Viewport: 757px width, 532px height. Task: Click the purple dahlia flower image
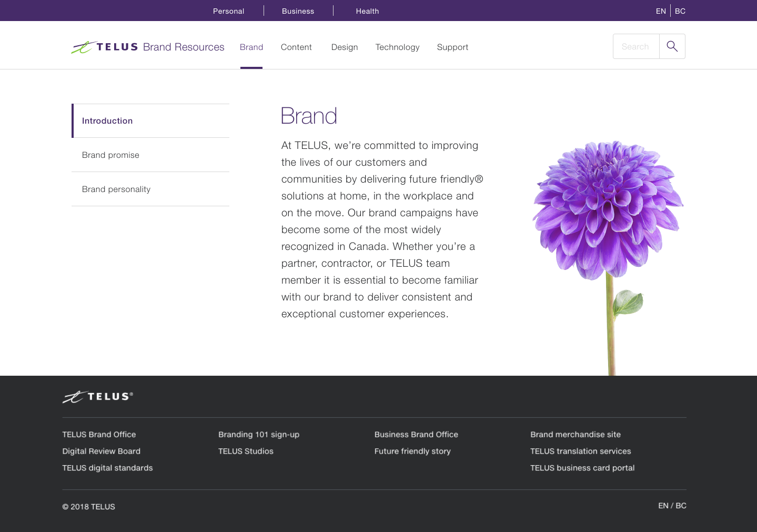click(608, 257)
